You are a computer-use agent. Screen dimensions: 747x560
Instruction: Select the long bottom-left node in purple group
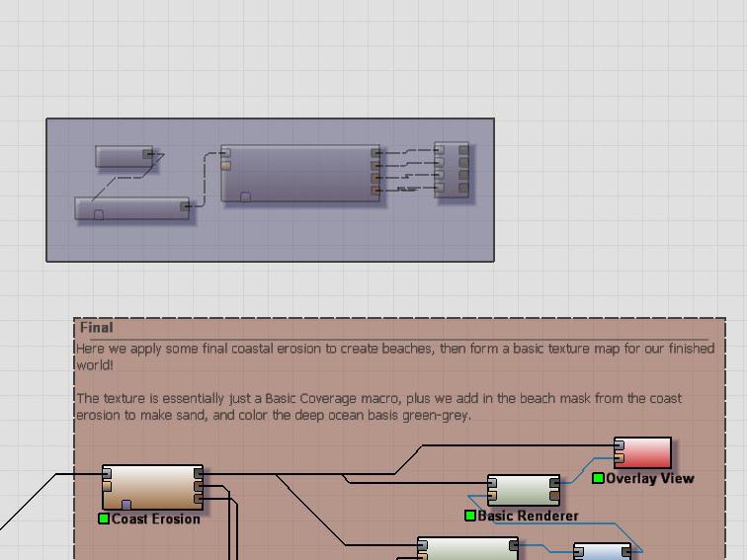(x=132, y=207)
